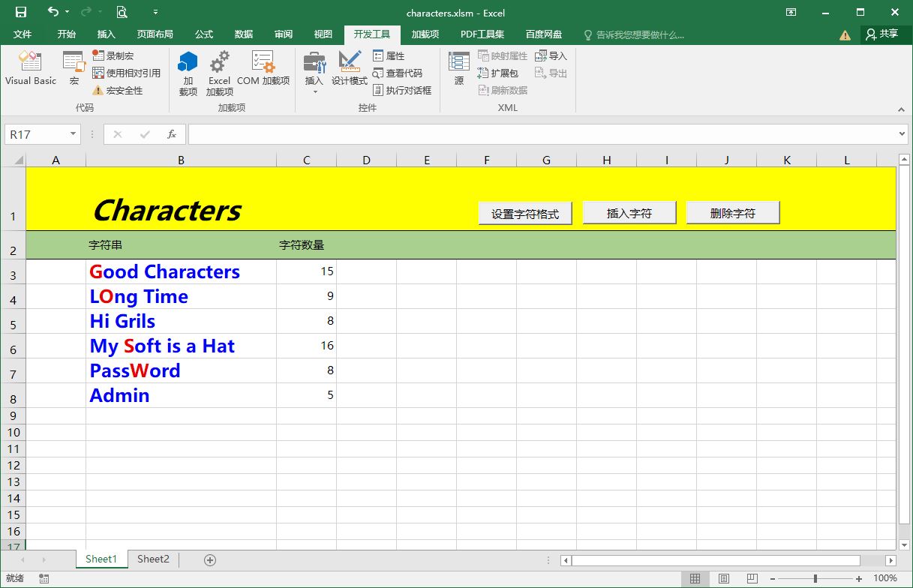Switch to Page Layout view in status bar

pos(723,578)
